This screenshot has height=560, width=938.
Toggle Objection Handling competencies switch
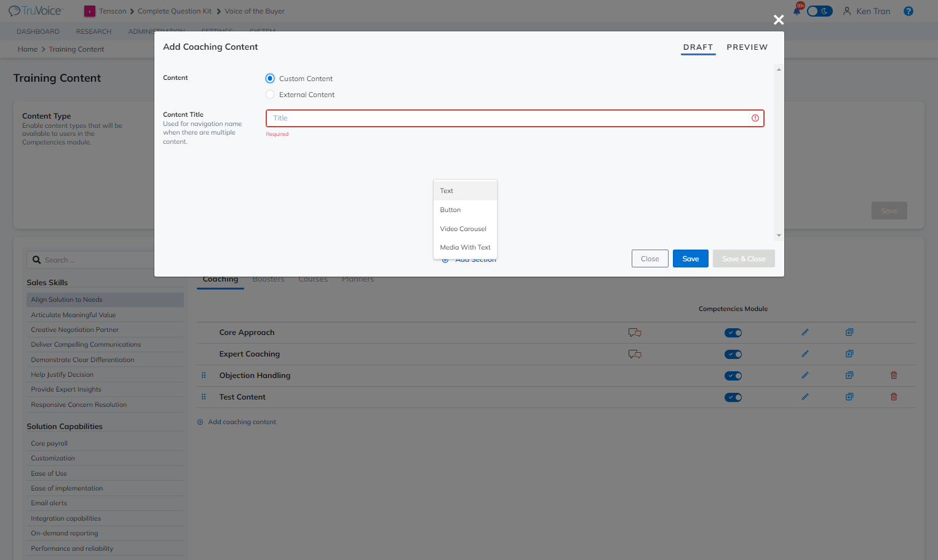tap(733, 376)
